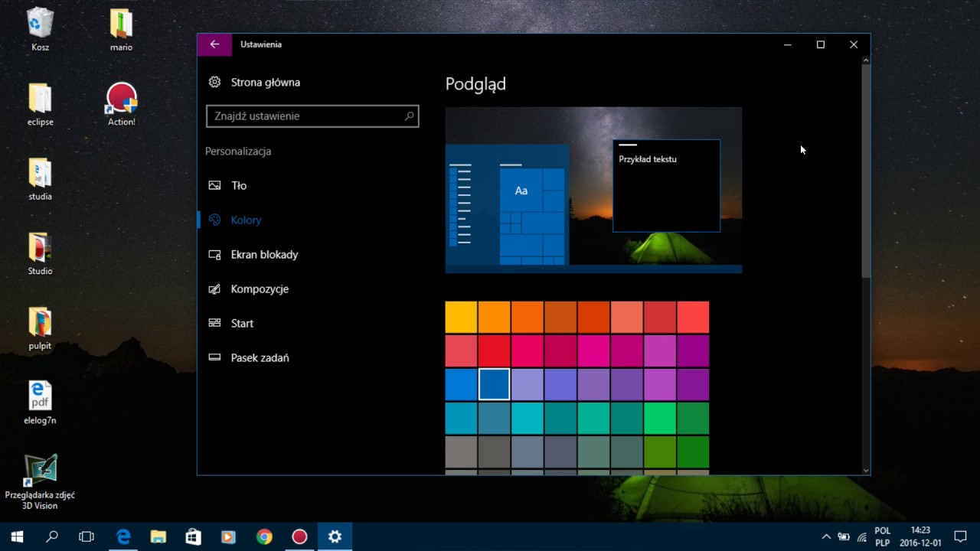Open the Windows Store taskbar icon
This screenshot has width=980, height=551.
[194, 536]
